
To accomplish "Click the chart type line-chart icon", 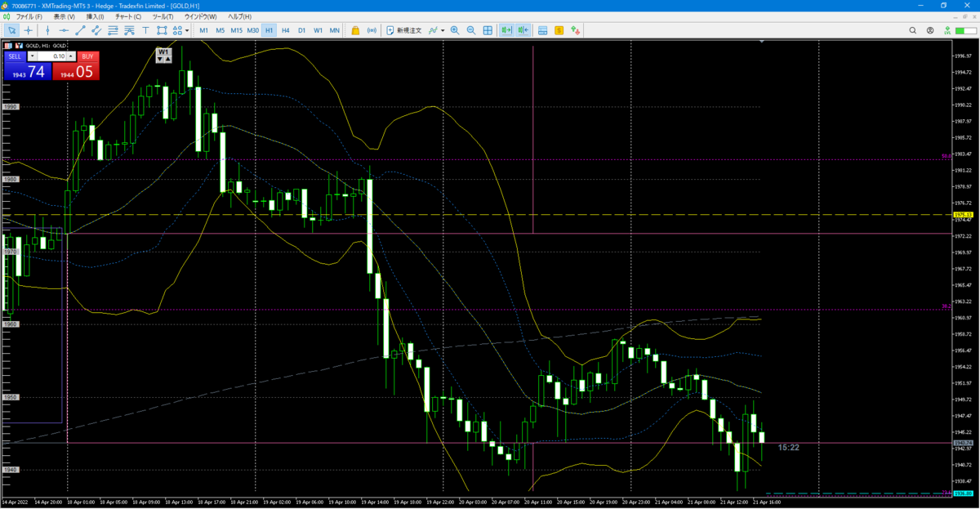I will (x=433, y=30).
